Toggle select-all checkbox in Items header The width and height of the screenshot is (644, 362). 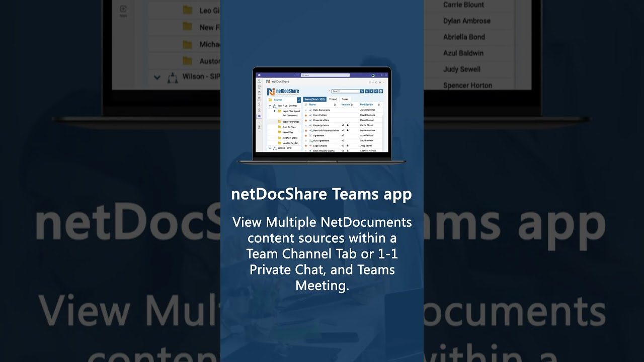[306, 105]
